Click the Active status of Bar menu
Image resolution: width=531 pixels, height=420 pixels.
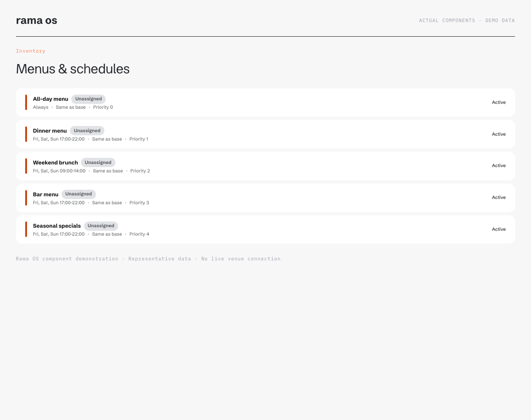(x=499, y=198)
